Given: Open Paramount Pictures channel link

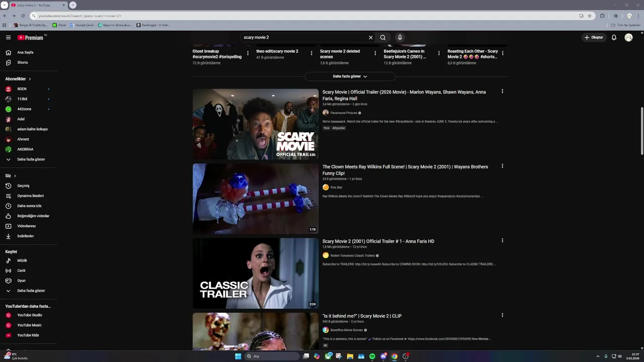Looking at the screenshot, I should point(344,113).
